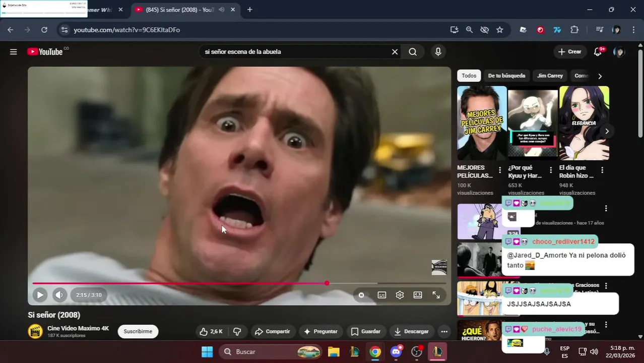Open the Windows Start menu
The height and width of the screenshot is (363, 644).
click(207, 351)
